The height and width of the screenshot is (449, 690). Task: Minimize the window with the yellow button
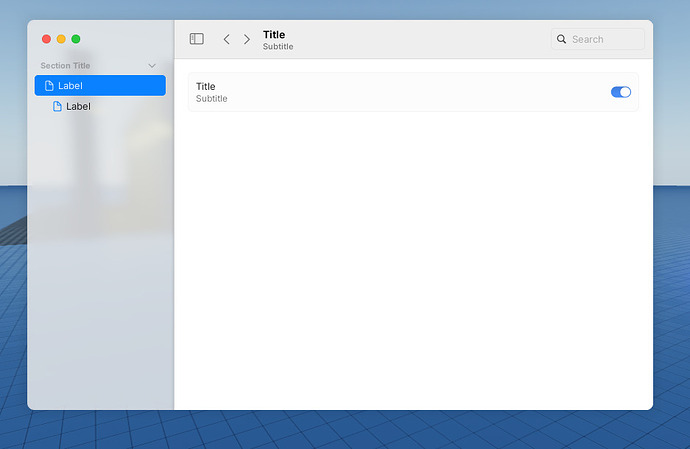click(x=61, y=39)
